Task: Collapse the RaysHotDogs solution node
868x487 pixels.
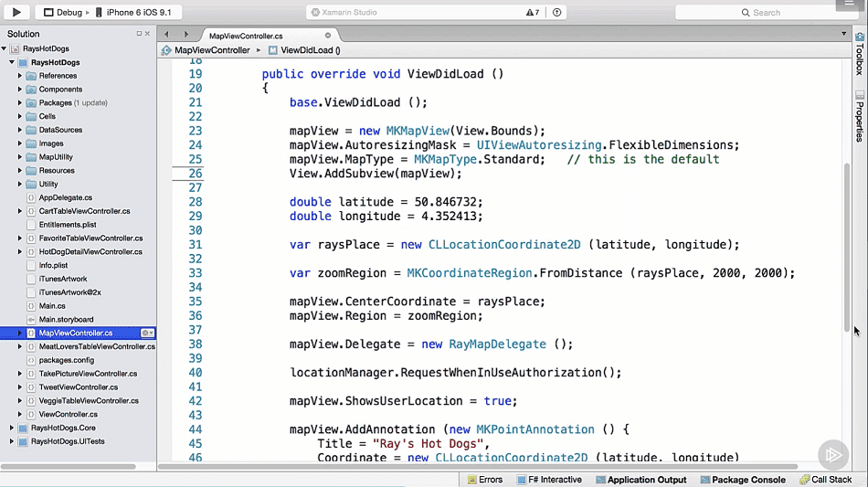Action: 5,48
